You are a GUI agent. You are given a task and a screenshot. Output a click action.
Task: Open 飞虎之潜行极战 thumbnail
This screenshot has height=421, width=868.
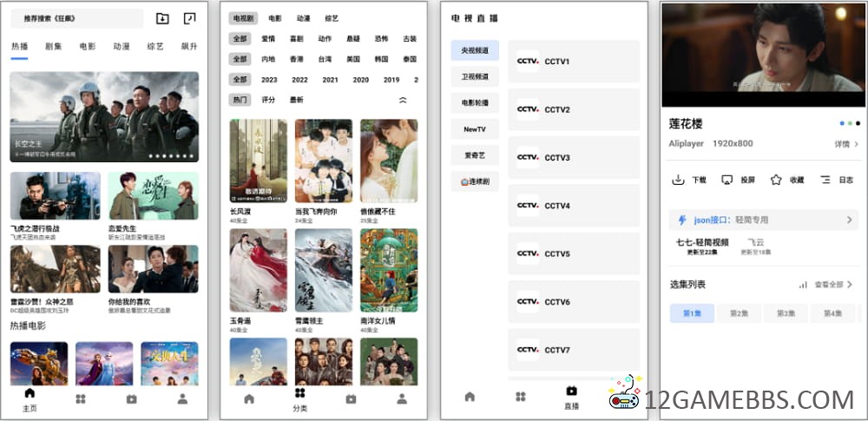click(56, 195)
